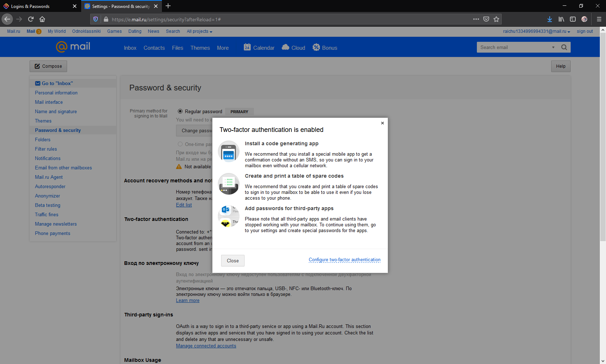Reload the current page

tap(31, 19)
